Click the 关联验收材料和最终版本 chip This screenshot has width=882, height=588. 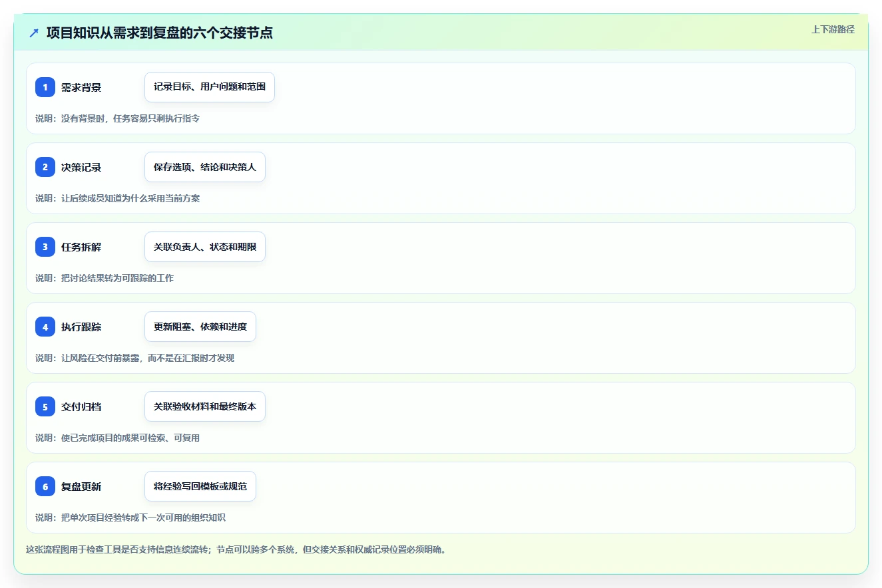[x=205, y=406]
